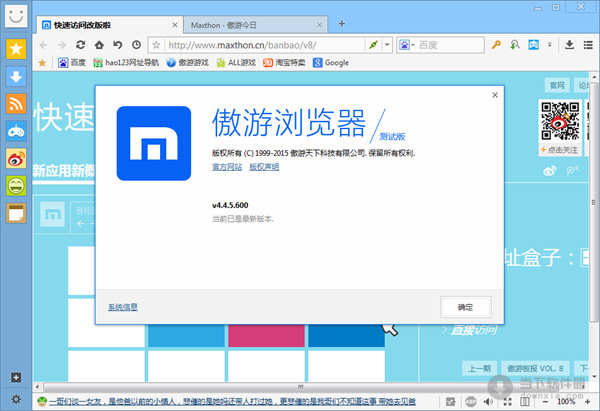Viewport: 600px width, 411px height.
Task: Toggle the mute speaker icon in status bar
Action: click(488, 401)
